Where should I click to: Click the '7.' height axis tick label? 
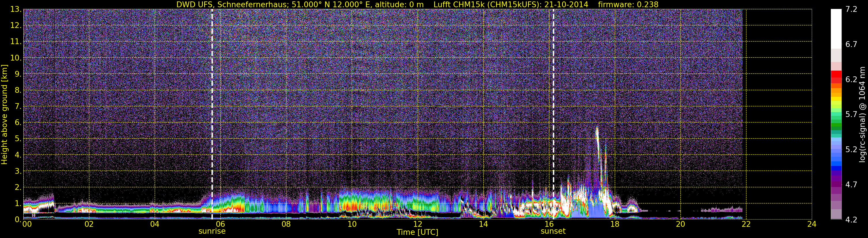coord(18,107)
